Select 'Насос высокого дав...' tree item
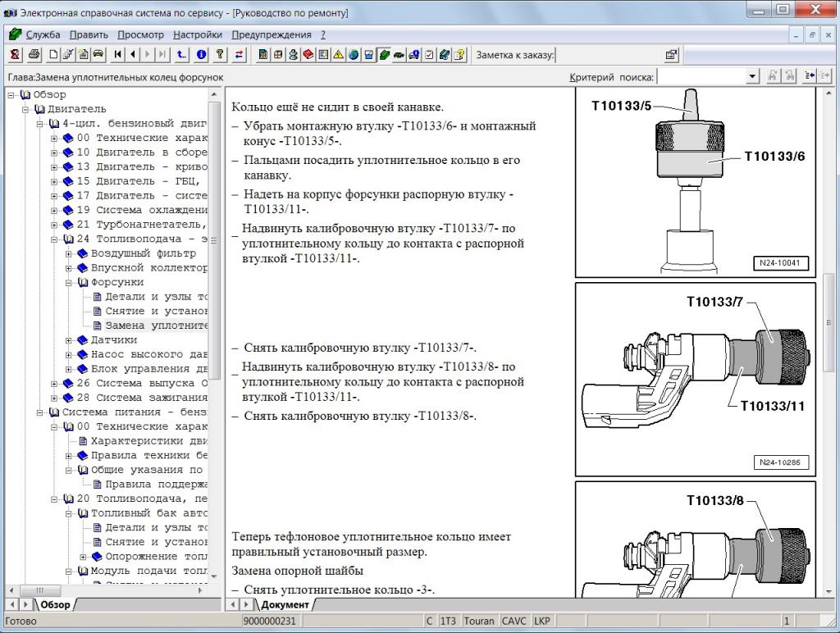Screen dimensions: 840x633 pos(149,354)
